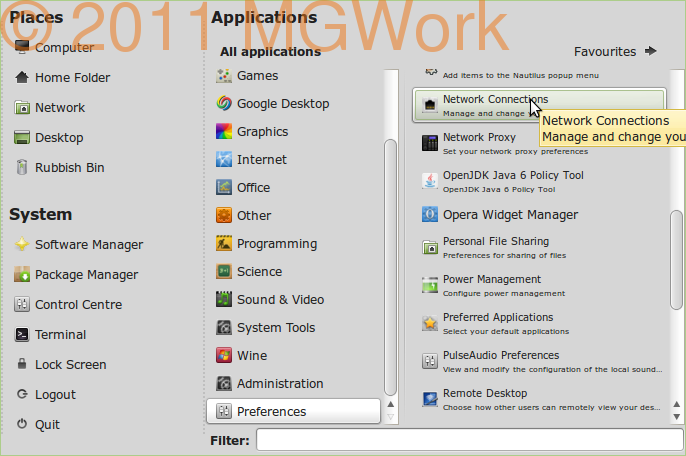686x456 pixels.
Task: Click the categories list scrollbar
Action: pos(390,267)
